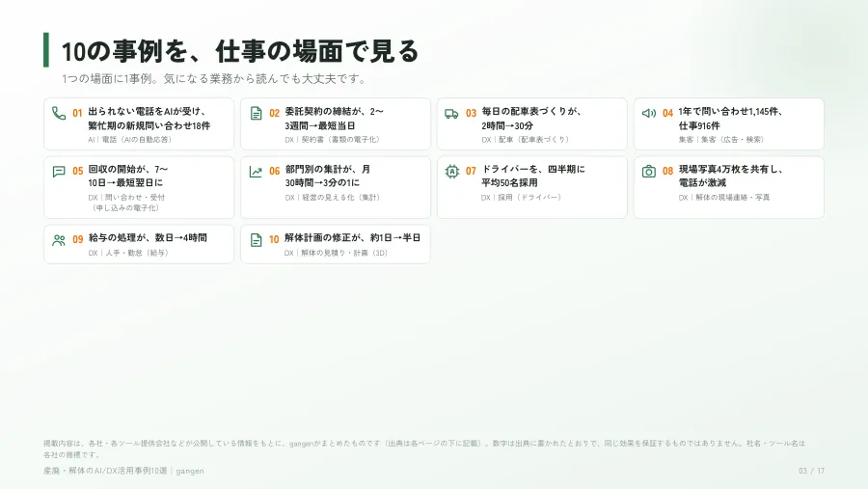Click the orange number 08
The height and width of the screenshot is (489, 868).
[668, 171]
